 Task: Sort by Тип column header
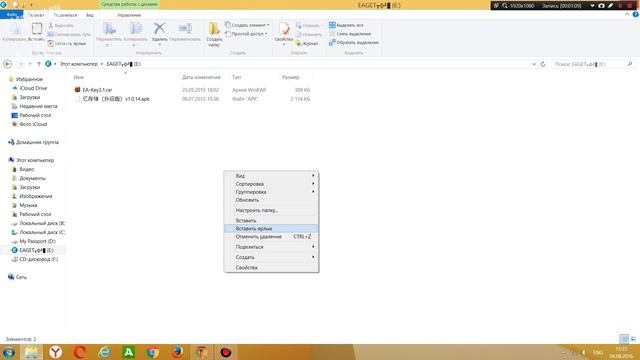tap(236, 77)
